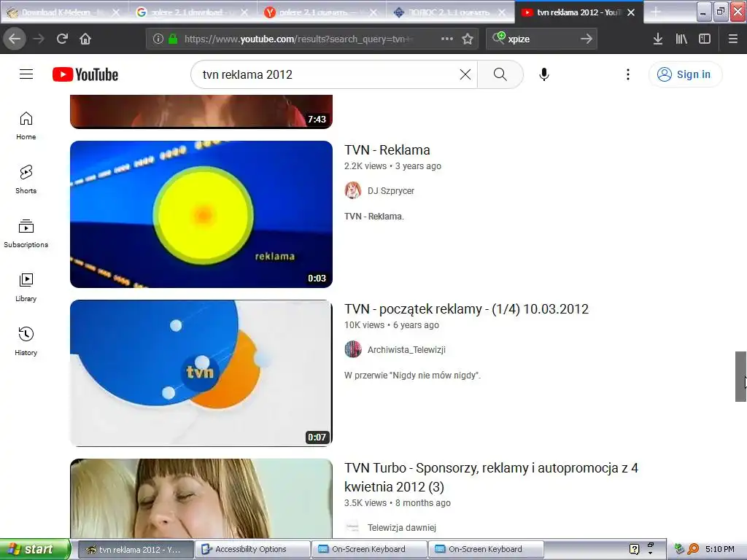
Task: Click the browser forward arrow
Action: 39,39
